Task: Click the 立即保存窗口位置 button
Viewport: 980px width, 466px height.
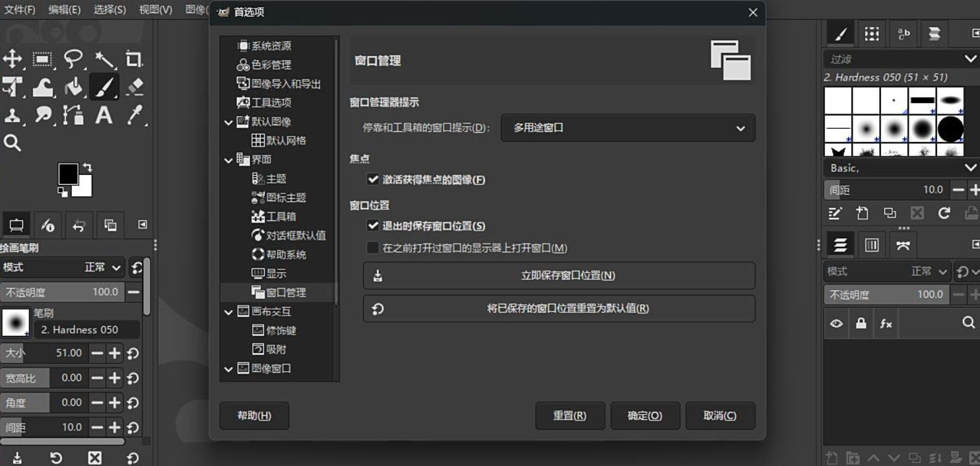Action: tap(560, 276)
